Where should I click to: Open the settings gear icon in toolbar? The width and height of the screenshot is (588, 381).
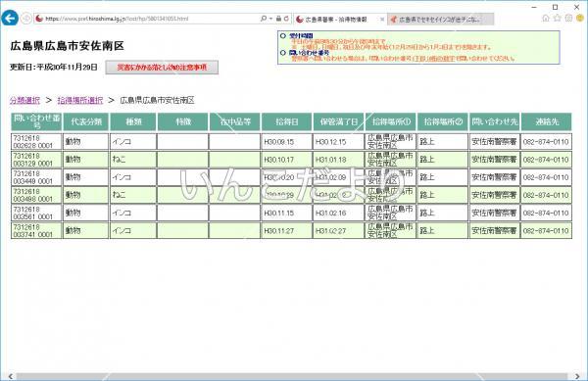pos(568,18)
